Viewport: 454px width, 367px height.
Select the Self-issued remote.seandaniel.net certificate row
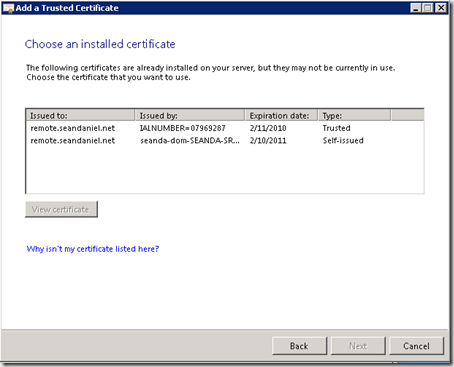(x=225, y=141)
